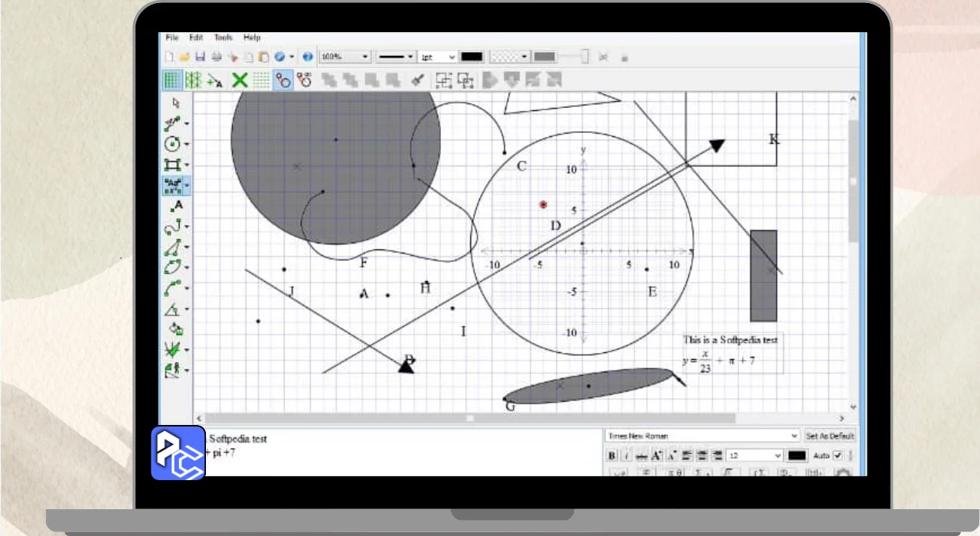The width and height of the screenshot is (980, 536).
Task: Expand the circle tool options arrow
Action: coord(187,144)
